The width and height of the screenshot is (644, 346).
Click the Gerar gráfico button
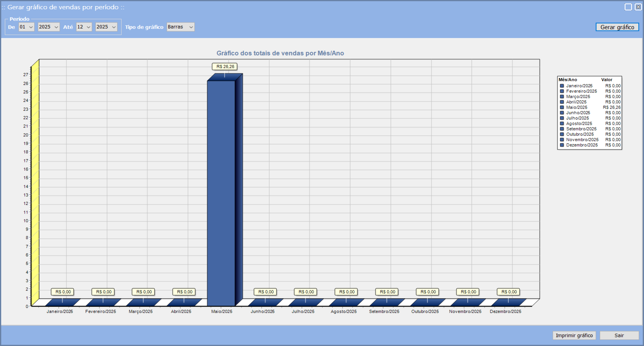617,27
